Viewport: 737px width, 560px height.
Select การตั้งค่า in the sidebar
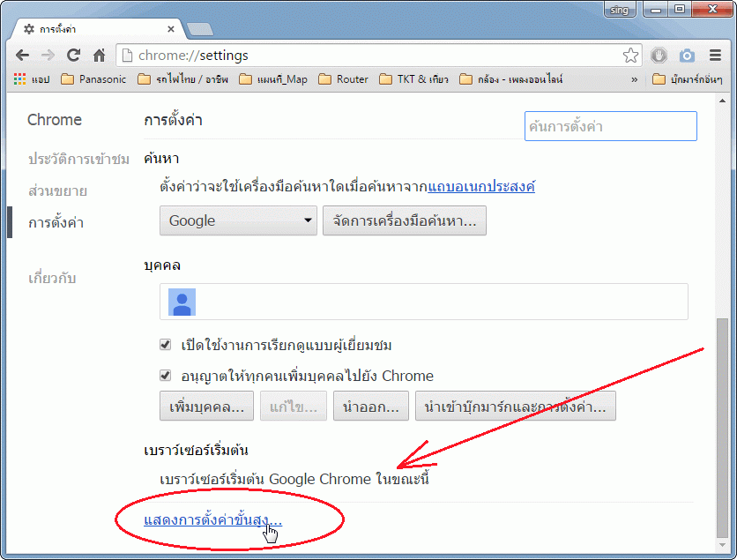[56, 222]
